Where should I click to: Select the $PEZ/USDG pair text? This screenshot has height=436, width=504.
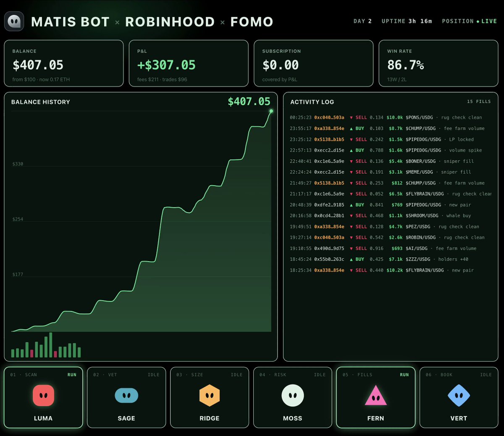pyautogui.click(x=418, y=227)
